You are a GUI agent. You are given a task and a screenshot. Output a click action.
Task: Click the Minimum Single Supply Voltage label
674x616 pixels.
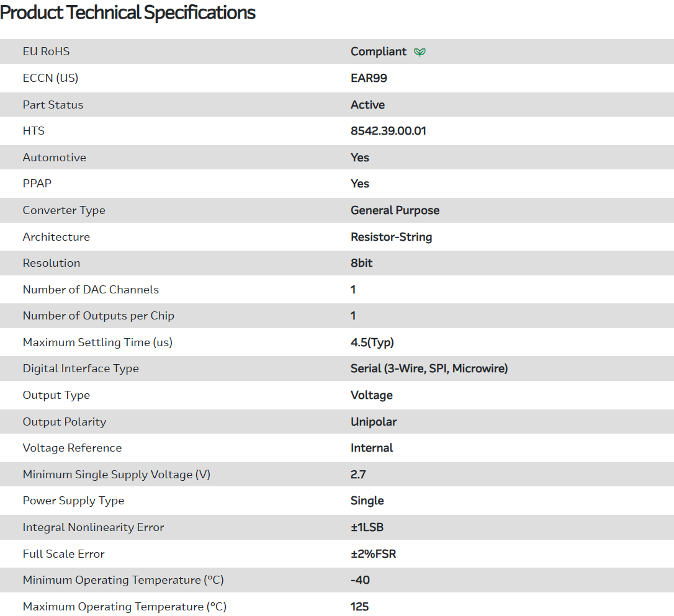pyautogui.click(x=116, y=475)
